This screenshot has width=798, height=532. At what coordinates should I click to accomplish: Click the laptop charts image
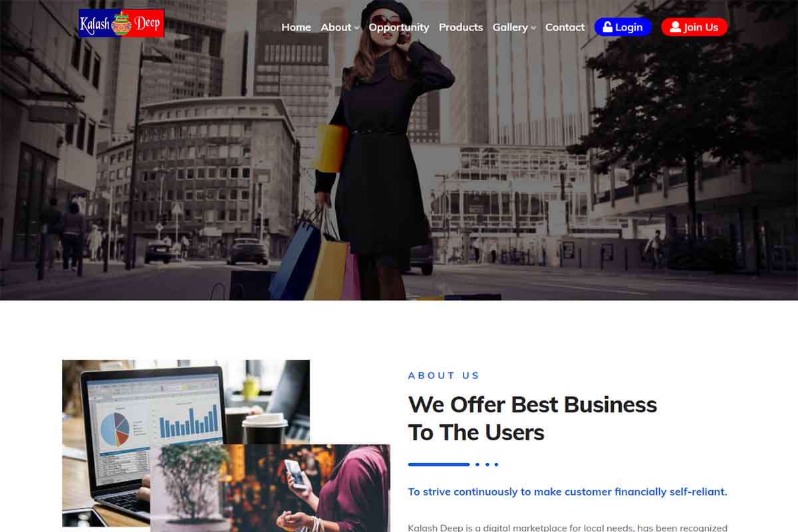(186, 402)
